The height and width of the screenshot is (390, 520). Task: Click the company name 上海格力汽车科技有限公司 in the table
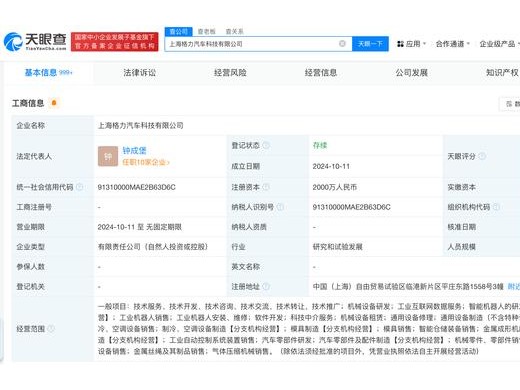(x=140, y=126)
